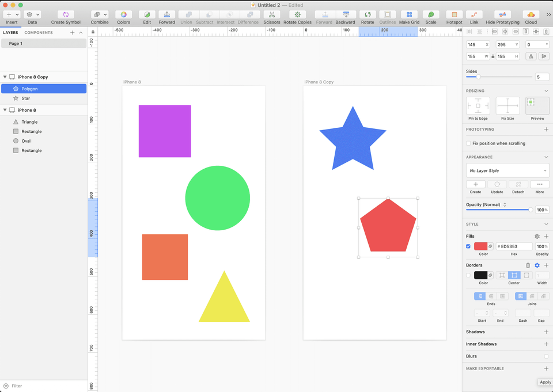Add a Hotspot from toolbar

point(454,14)
